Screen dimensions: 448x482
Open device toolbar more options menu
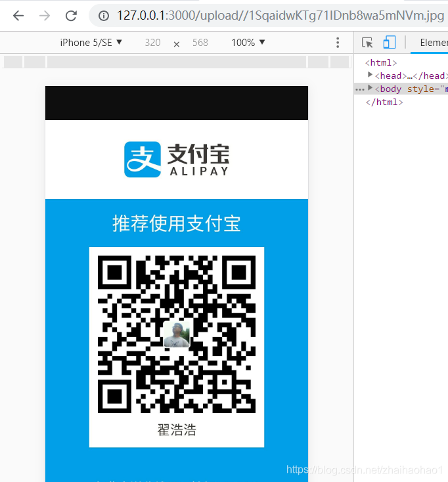click(338, 43)
